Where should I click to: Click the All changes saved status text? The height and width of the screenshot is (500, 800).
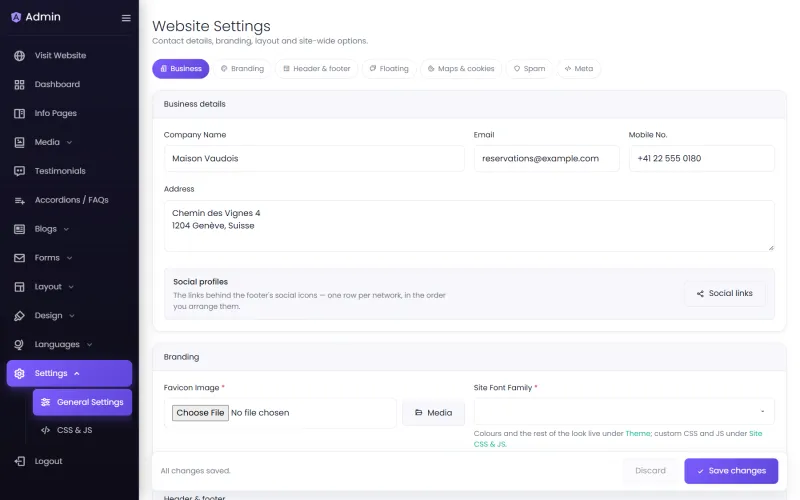195,471
